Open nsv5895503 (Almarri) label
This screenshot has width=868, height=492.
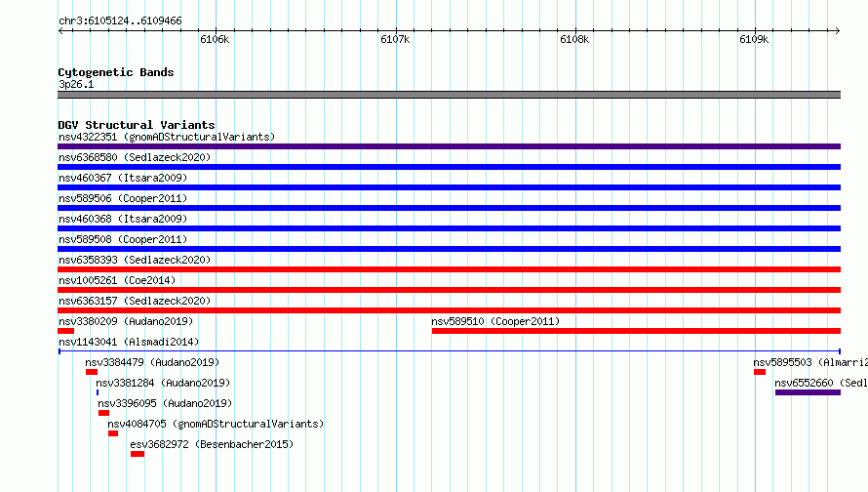click(x=810, y=362)
